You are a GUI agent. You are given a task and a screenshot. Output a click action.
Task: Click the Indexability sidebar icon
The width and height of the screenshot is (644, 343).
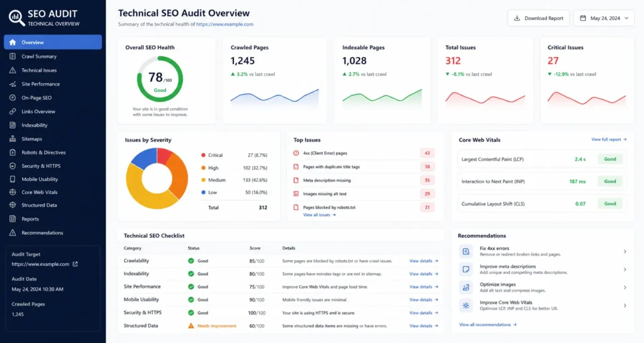13,125
